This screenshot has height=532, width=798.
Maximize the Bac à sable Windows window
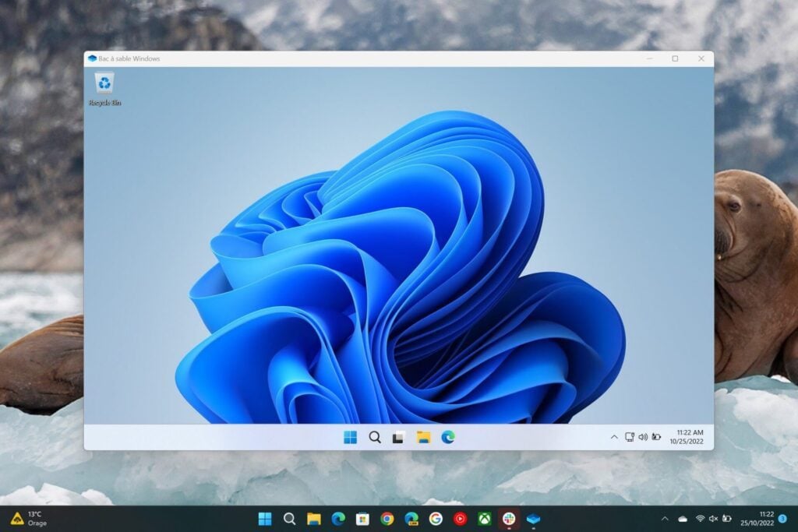(x=675, y=58)
